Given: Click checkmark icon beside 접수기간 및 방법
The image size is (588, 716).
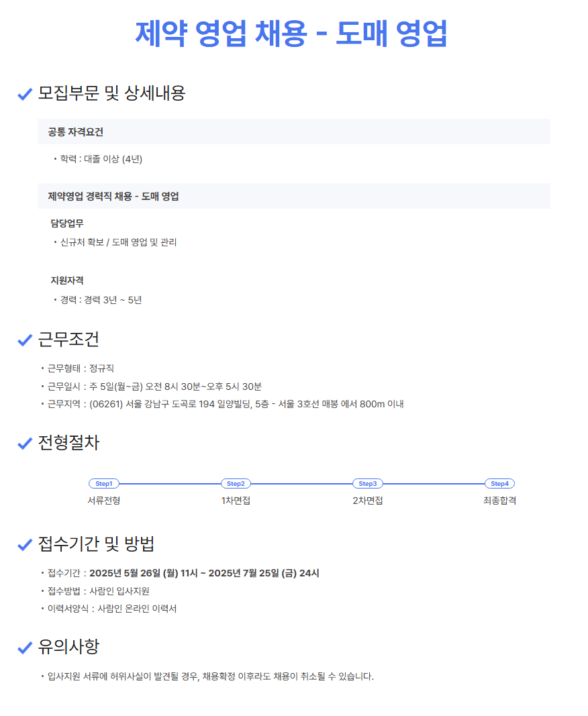Looking at the screenshot, I should 25,545.
